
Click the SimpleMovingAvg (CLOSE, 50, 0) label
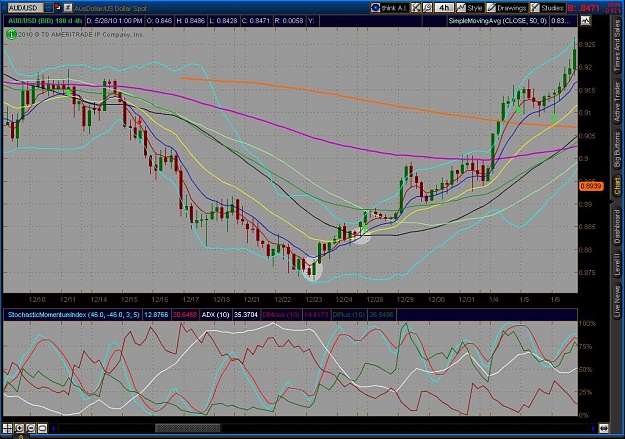[497, 21]
